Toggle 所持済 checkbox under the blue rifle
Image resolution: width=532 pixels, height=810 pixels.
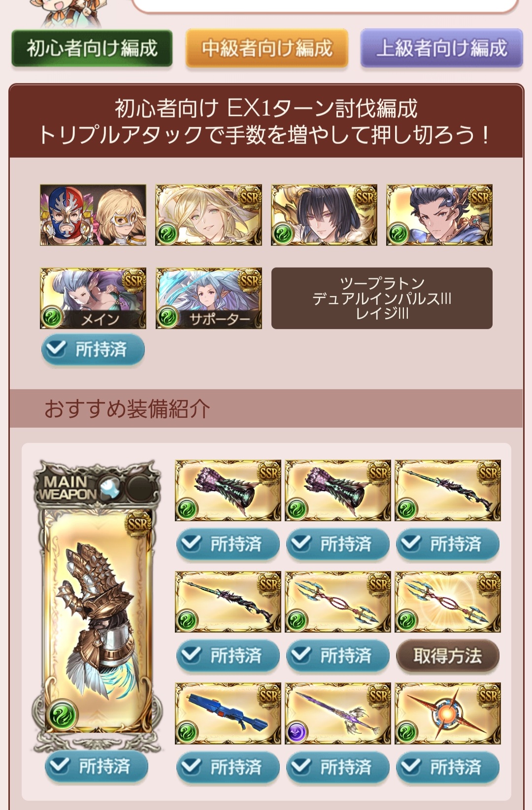[x=228, y=767]
